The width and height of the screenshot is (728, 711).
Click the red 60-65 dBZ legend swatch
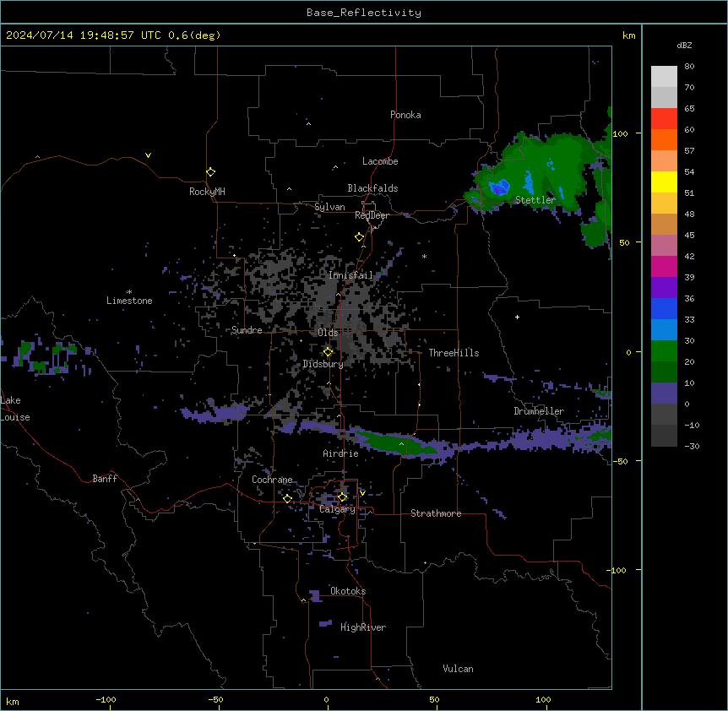pos(664,118)
